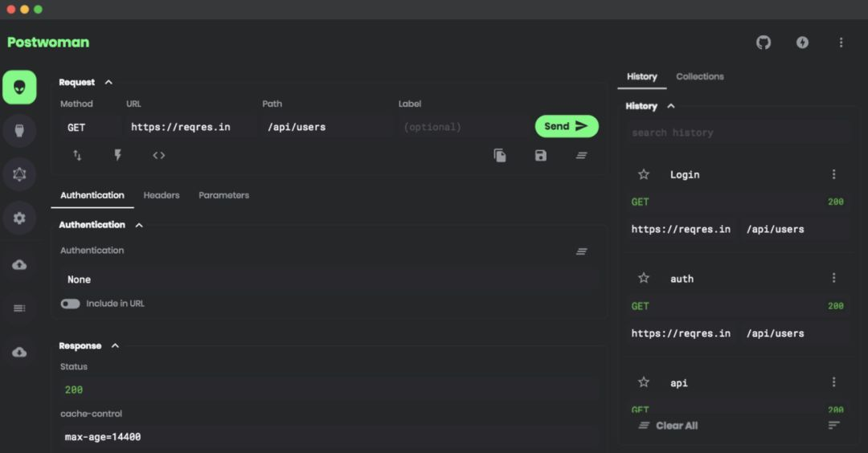Click the GET method in auth entry
The image size is (868, 453).
pos(640,306)
